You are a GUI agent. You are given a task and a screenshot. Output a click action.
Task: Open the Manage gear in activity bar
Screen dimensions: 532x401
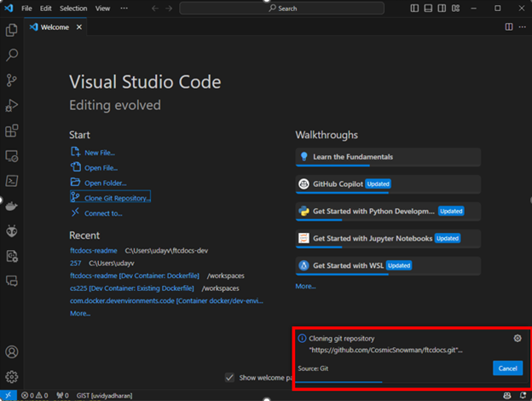[12, 376]
